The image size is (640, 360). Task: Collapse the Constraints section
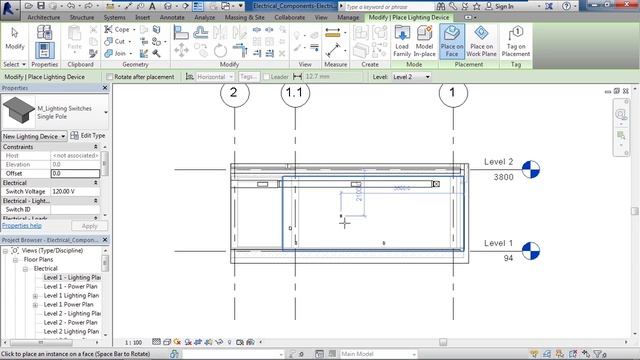96,147
